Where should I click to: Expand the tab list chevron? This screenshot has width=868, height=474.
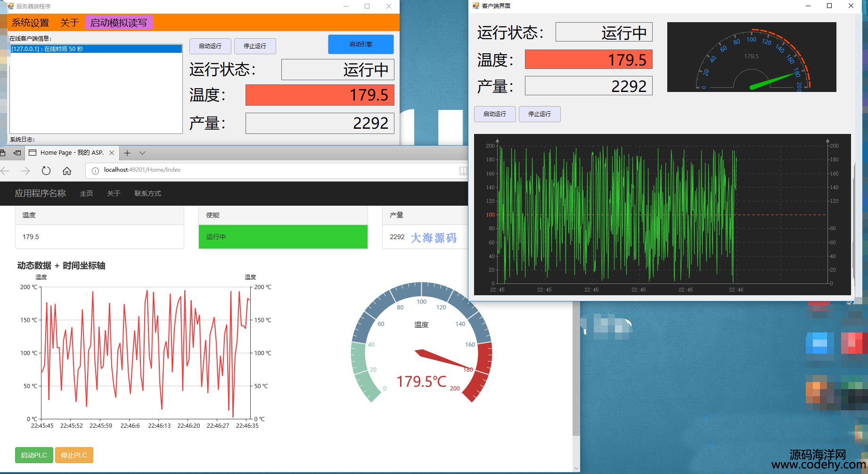coord(142,153)
